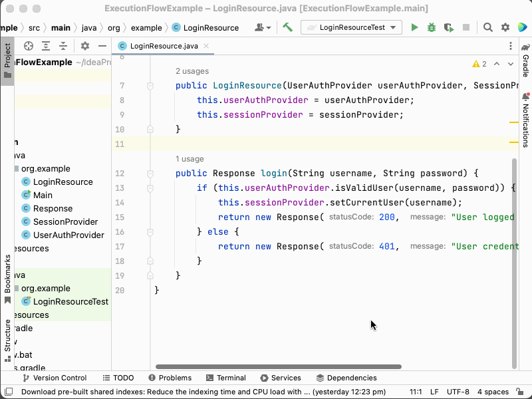
Task: Select opened file with the crosshair icon
Action: pos(29,46)
